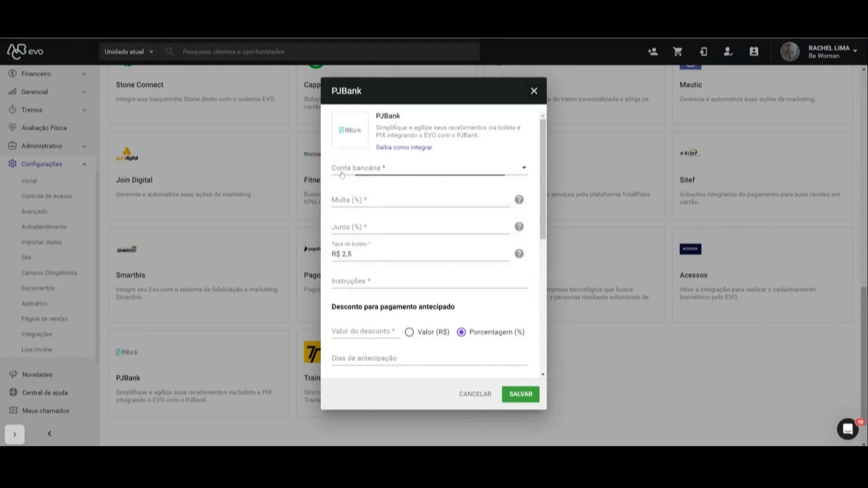Open the Saiba como integrar link
Viewport: 868px width, 488px height.
(404, 147)
